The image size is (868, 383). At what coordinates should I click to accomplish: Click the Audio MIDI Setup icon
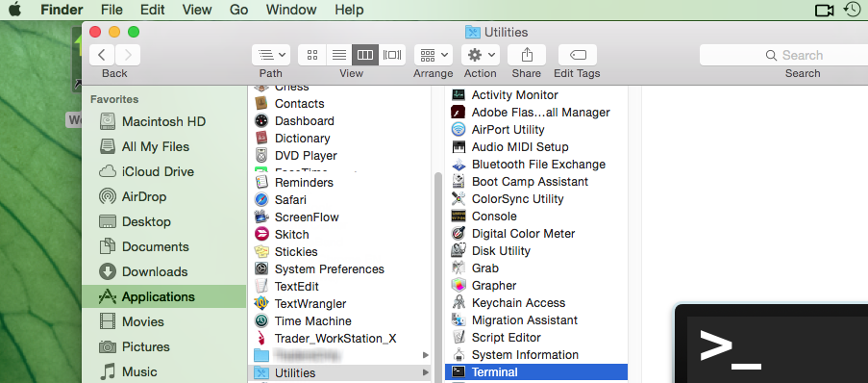click(459, 147)
